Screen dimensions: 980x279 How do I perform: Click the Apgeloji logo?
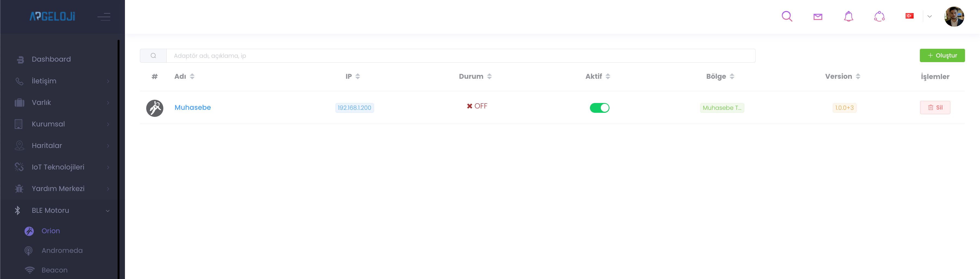[x=53, y=16]
